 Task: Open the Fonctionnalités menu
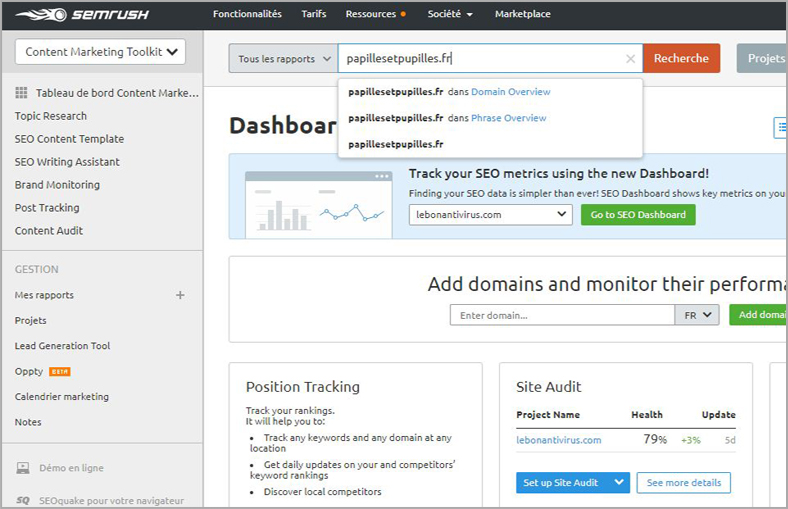[247, 14]
